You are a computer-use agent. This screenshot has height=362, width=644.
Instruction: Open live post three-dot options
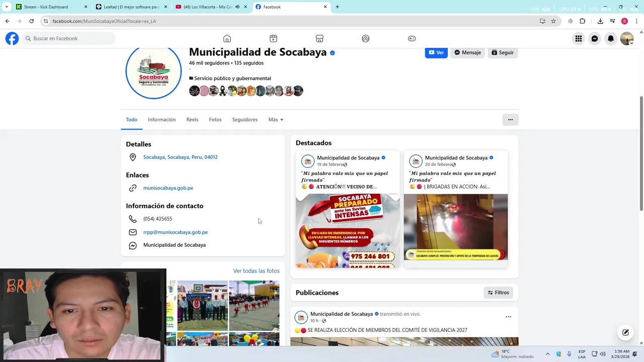click(x=508, y=317)
